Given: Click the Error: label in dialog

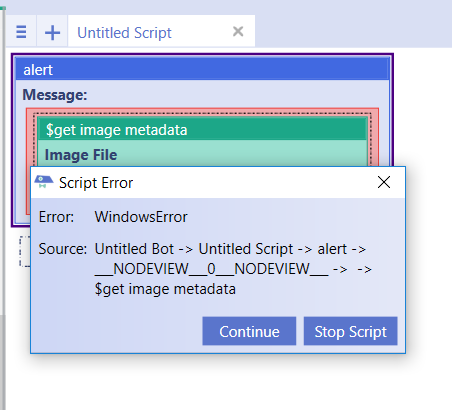Looking at the screenshot, I should 56,217.
